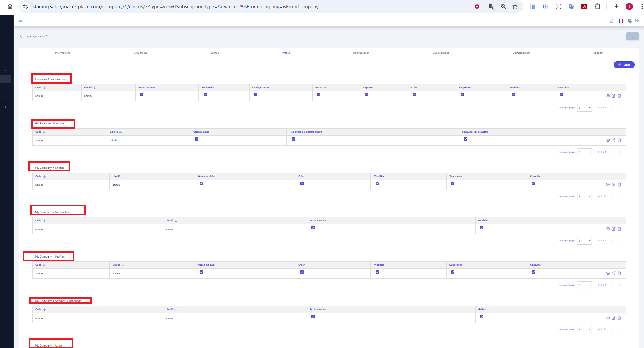Click the logout icon in top bar

(637, 21)
